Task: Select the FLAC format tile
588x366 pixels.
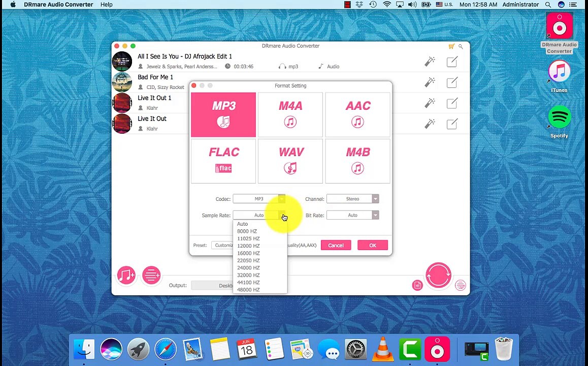Action: click(x=223, y=161)
